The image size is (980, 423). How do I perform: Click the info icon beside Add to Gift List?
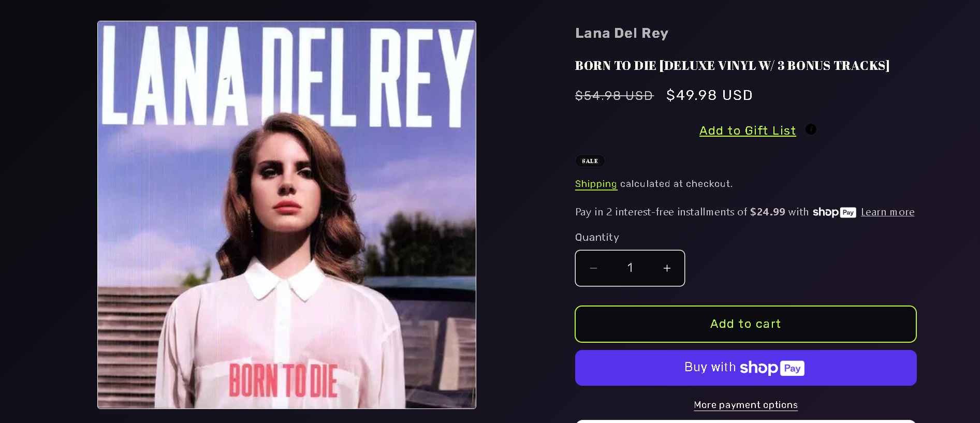point(811,129)
